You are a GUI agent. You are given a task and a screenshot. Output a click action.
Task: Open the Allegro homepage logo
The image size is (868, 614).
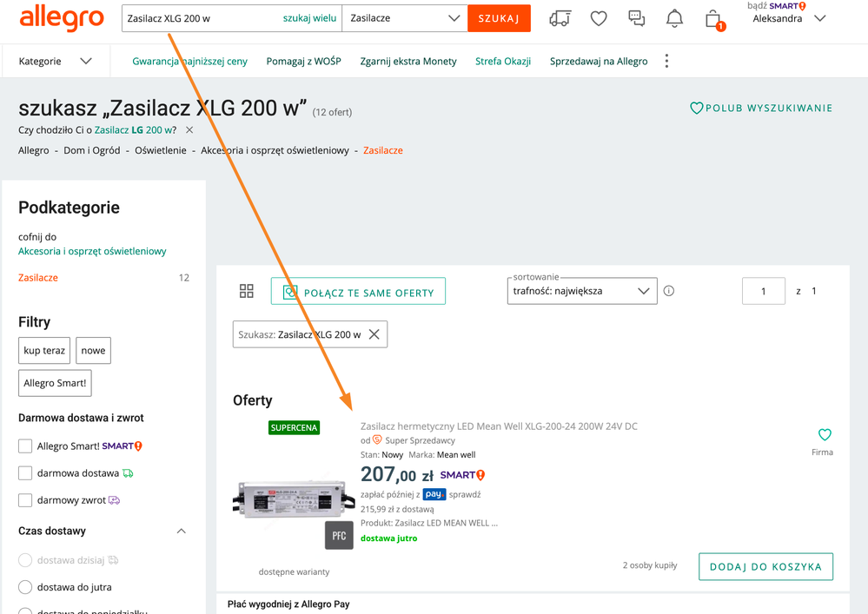point(62,18)
